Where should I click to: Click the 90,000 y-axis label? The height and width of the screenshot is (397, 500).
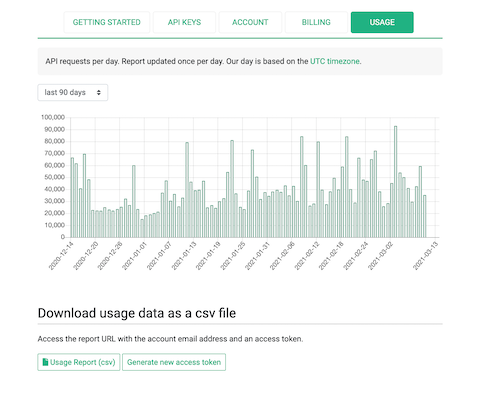tap(54, 129)
